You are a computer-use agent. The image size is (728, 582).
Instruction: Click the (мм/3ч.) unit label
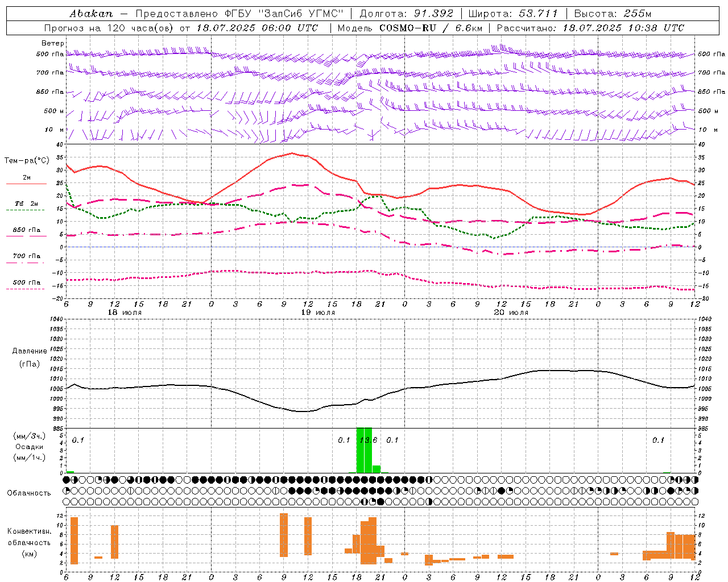(29, 436)
